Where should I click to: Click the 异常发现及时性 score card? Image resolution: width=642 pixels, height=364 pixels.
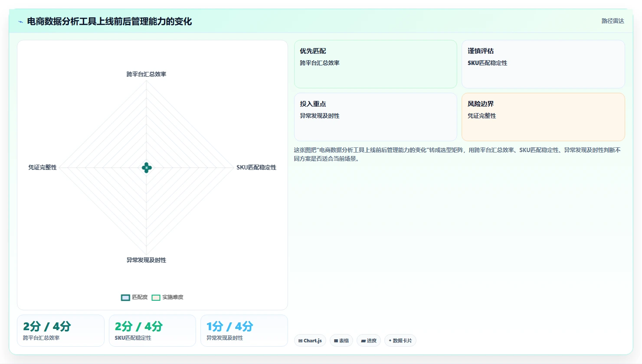point(244,331)
